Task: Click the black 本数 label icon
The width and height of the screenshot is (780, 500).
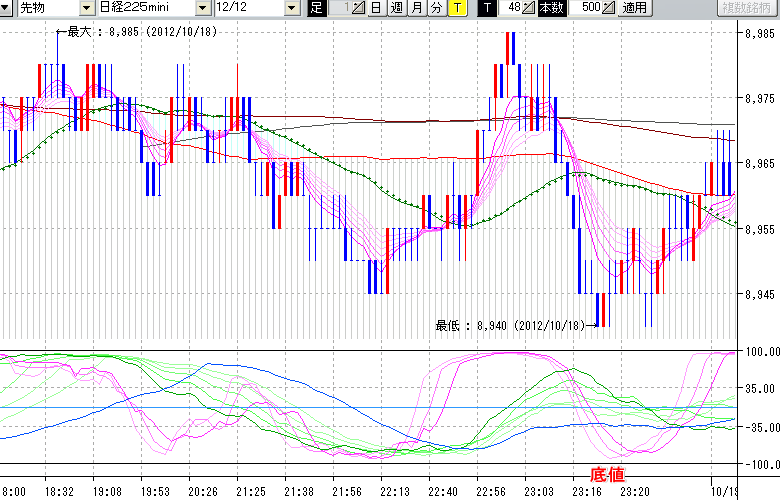Action: pos(551,8)
